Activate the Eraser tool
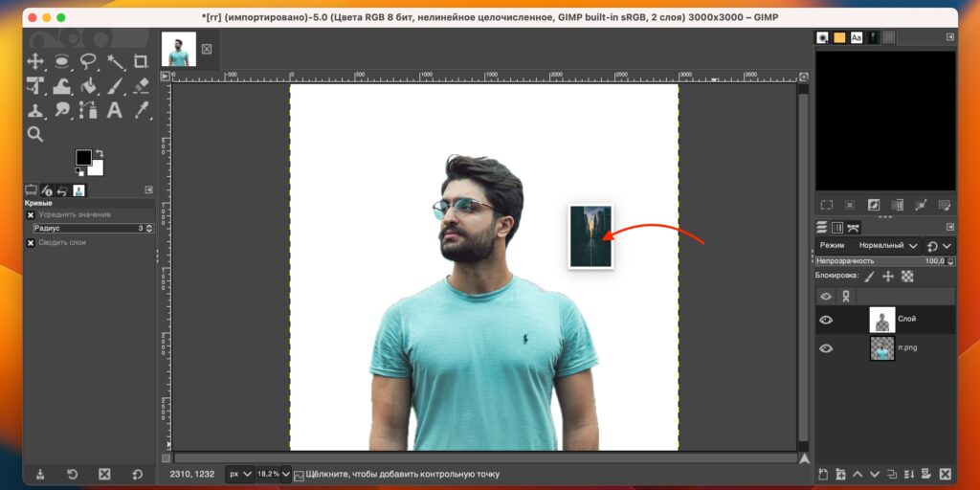This screenshot has width=980, height=490. coord(142,85)
